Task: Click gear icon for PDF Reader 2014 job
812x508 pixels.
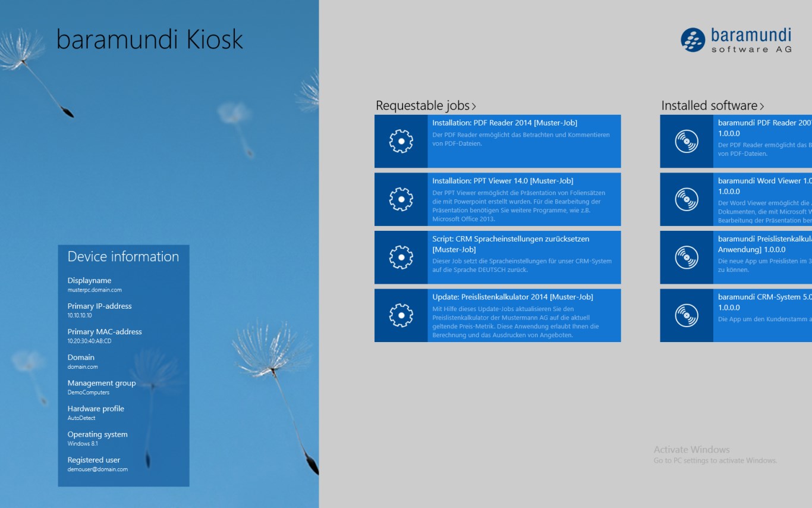Action: pos(401,142)
